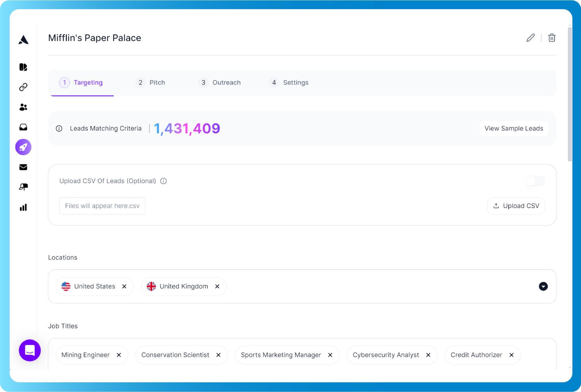Click View Sample Leads button

tap(513, 129)
